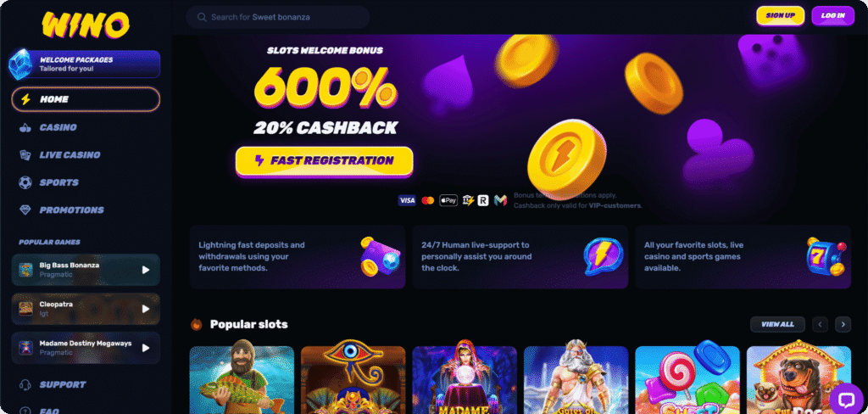Viewport: 868px width, 414px height.
Task: Click the blue gem Welcome Packages icon
Action: [20, 64]
